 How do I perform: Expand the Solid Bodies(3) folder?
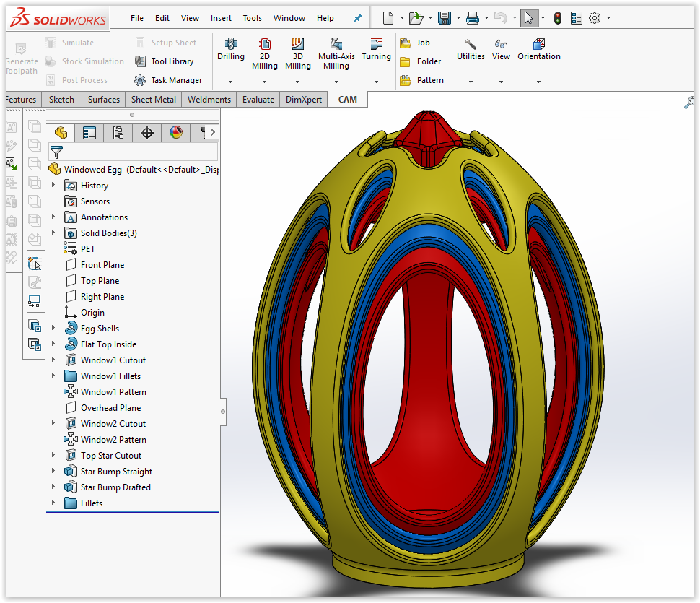click(53, 233)
